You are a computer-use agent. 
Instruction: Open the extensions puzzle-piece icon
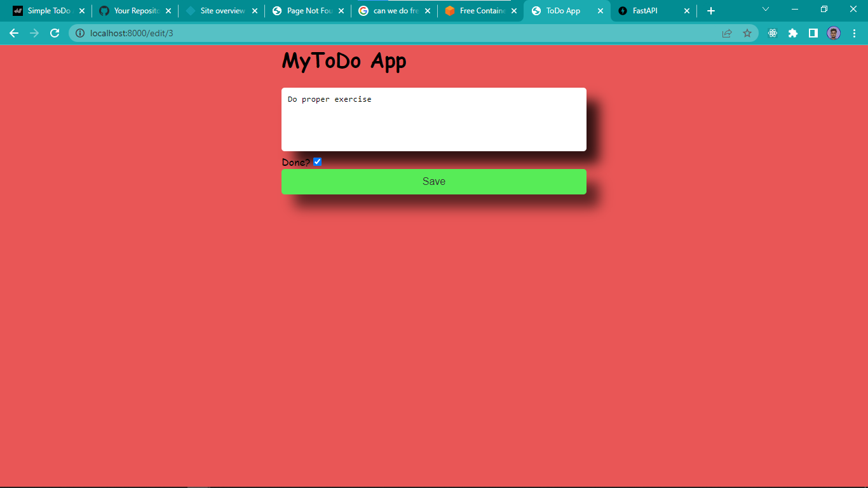tap(792, 32)
